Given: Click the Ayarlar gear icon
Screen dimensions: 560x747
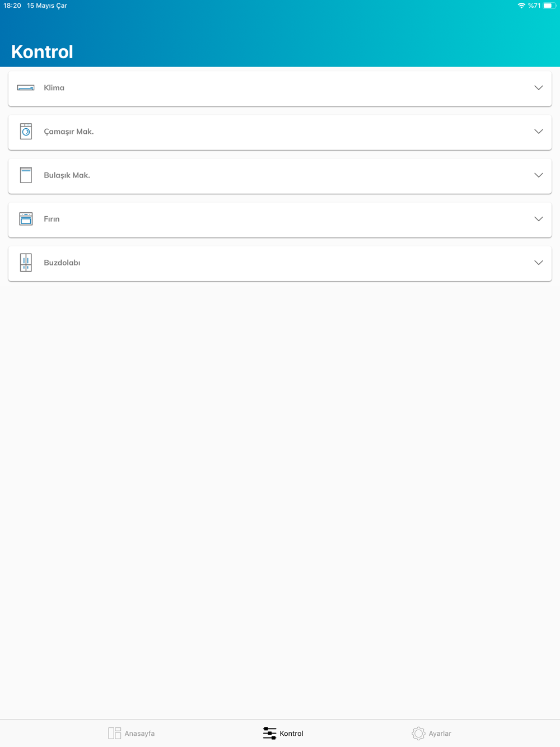Looking at the screenshot, I should 418,734.
